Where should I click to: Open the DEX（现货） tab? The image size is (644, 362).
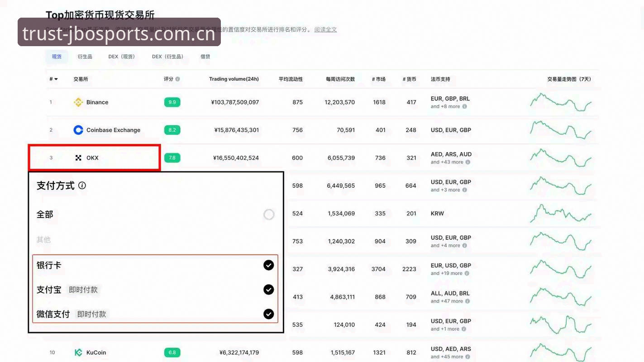122,57
